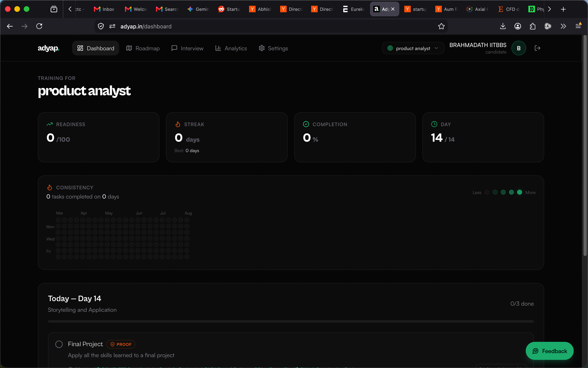The height and width of the screenshot is (368, 588).
Task: Click the browser extension swirl icon
Action: [548, 26]
